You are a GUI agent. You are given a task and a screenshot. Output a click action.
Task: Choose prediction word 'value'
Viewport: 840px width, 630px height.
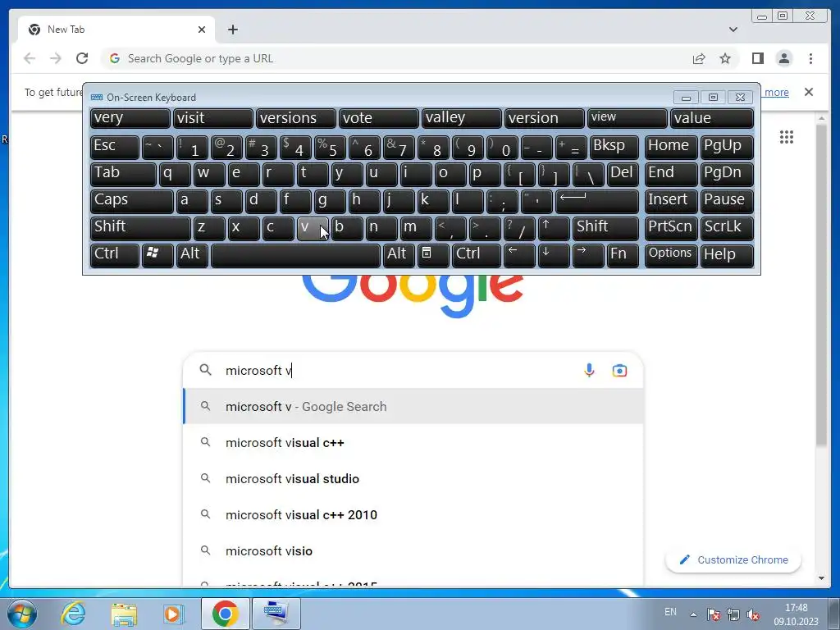click(711, 118)
